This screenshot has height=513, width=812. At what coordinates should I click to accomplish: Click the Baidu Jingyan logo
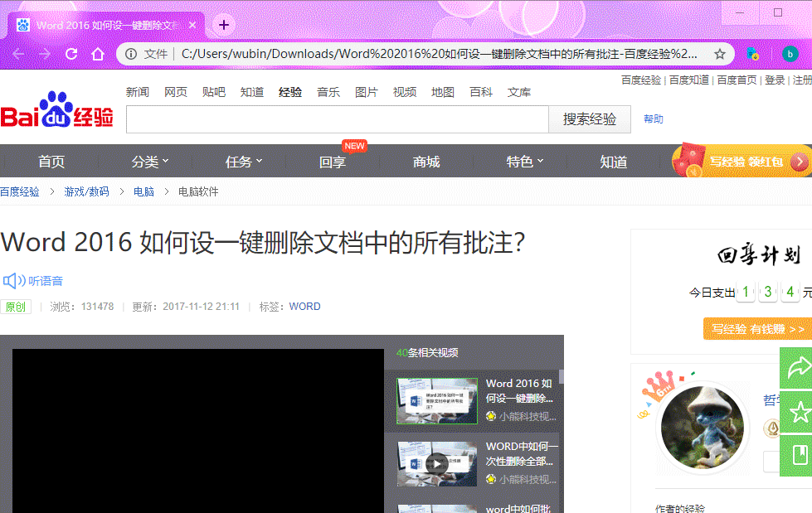coord(57,109)
